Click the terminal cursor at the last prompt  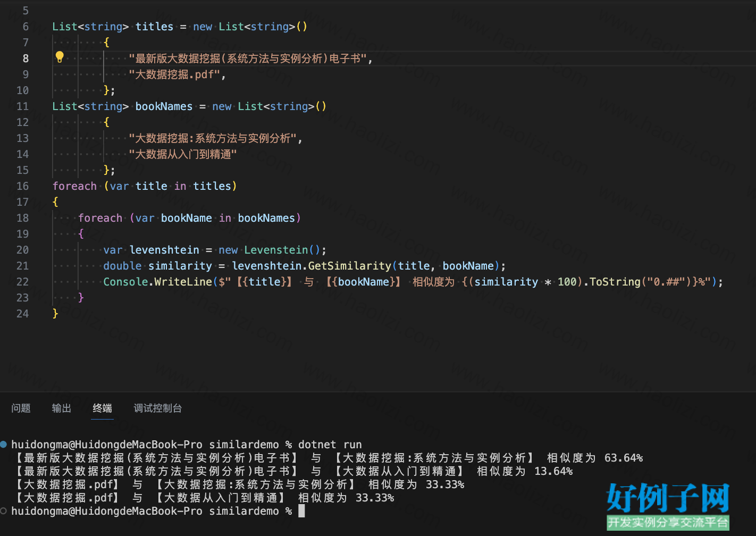pyautogui.click(x=301, y=511)
